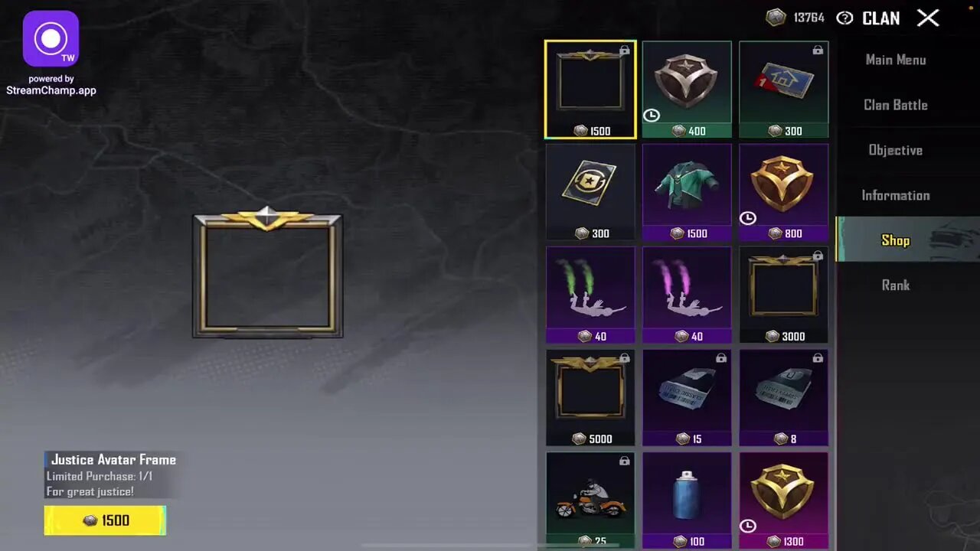
Task: Select the silver badge item costing 400
Action: coord(687,90)
